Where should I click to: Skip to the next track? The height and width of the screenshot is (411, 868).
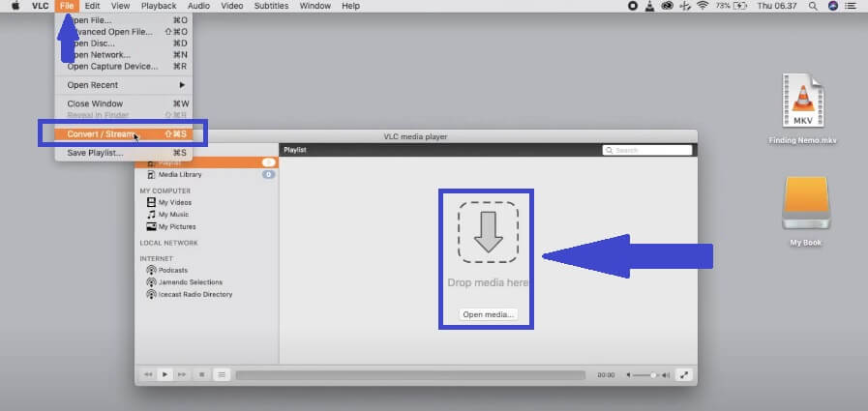(182, 374)
